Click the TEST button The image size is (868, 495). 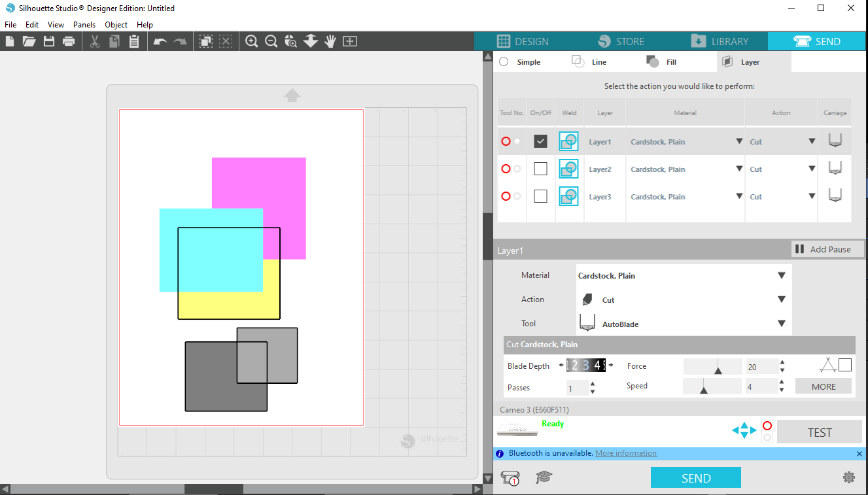pos(820,432)
